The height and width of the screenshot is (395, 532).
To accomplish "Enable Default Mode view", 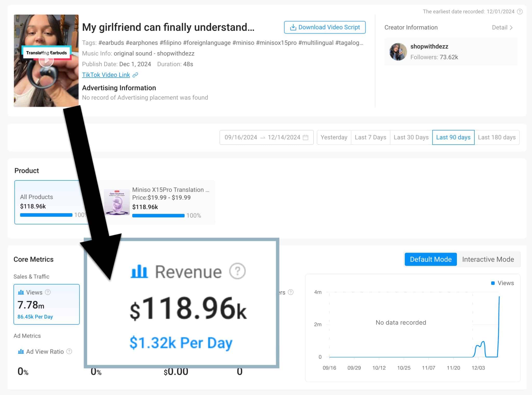I will [x=430, y=259].
